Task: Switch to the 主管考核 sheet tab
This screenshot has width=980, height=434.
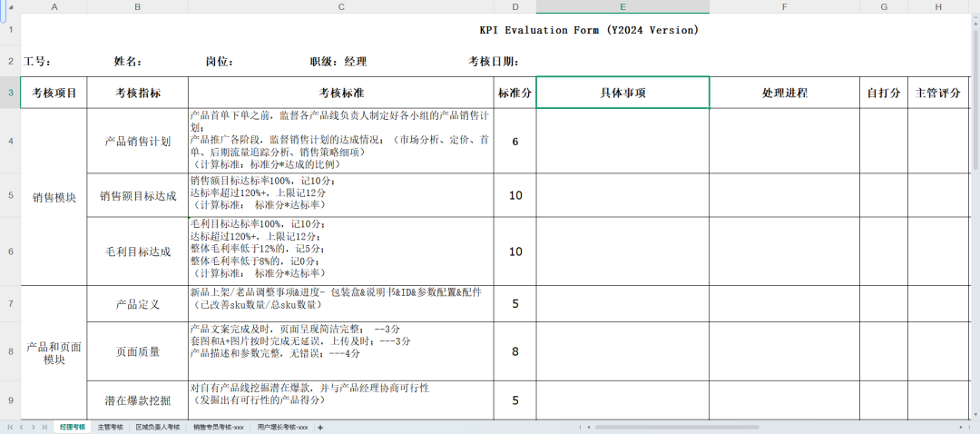Action: point(111,427)
